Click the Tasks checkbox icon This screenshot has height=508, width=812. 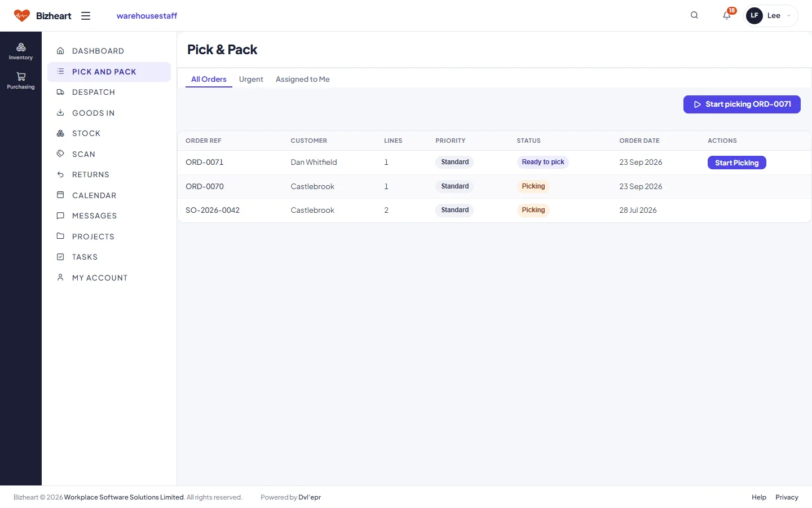[x=60, y=257]
